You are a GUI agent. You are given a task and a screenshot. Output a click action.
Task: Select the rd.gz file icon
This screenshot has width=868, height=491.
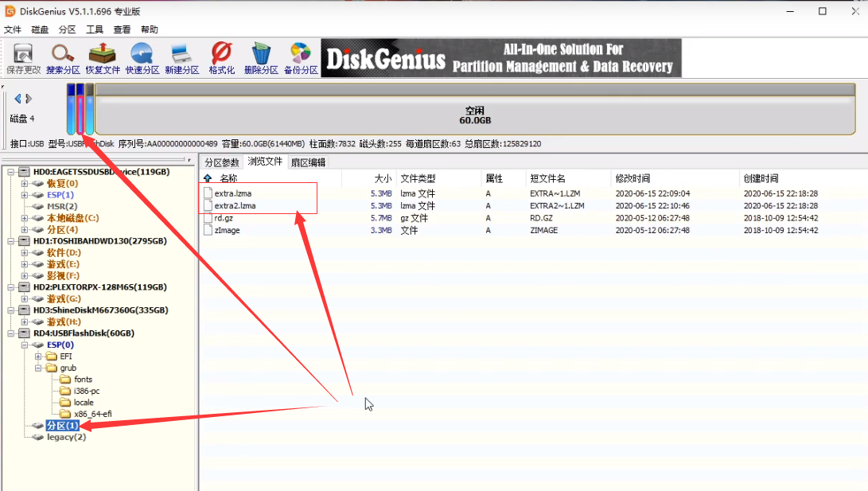tap(208, 218)
